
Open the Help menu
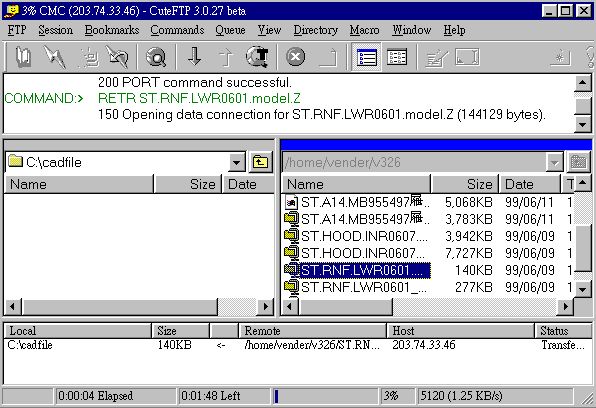coord(454,30)
